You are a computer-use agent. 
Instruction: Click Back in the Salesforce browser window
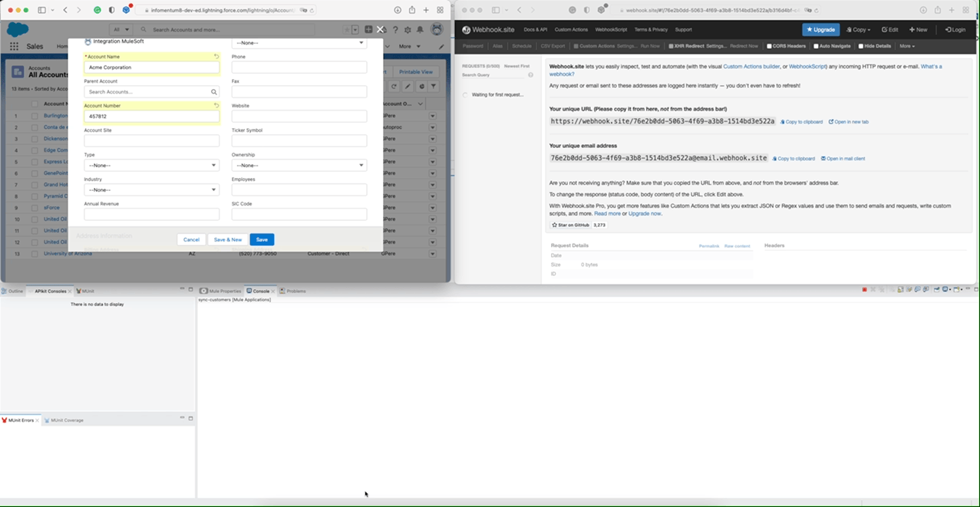tap(65, 10)
